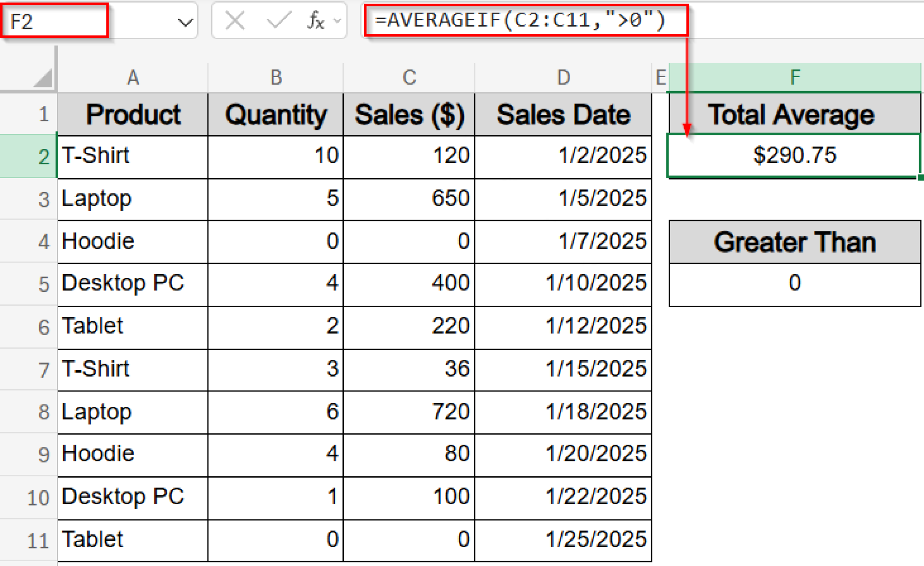Click inside the formula bar with AVERAGEIF formula
924x566 pixels.
pos(519,20)
